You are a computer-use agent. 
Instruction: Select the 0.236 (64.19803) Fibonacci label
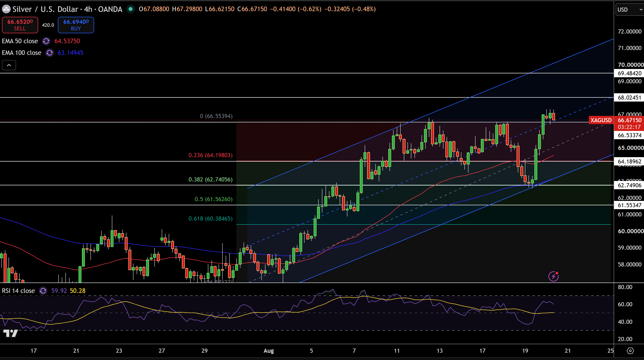211,155
